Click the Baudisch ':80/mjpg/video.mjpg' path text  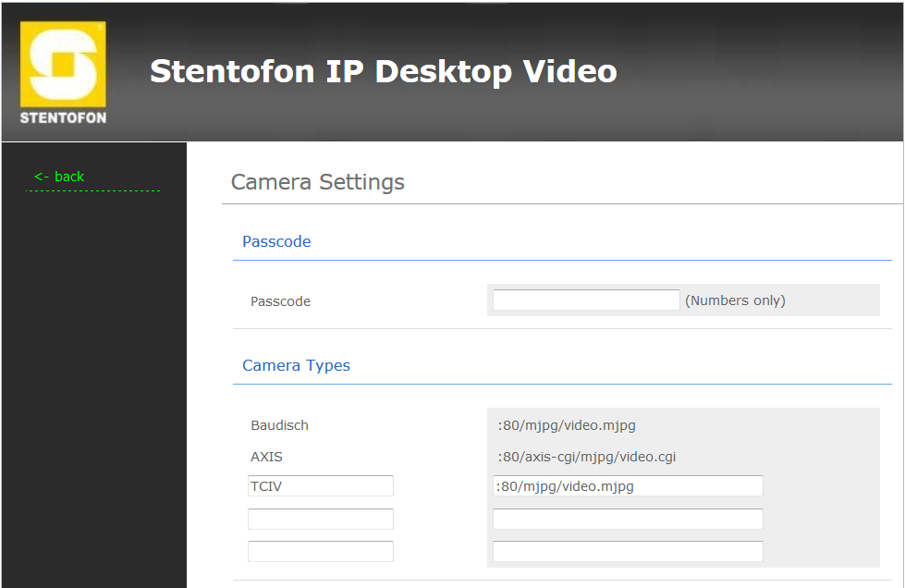(566, 425)
